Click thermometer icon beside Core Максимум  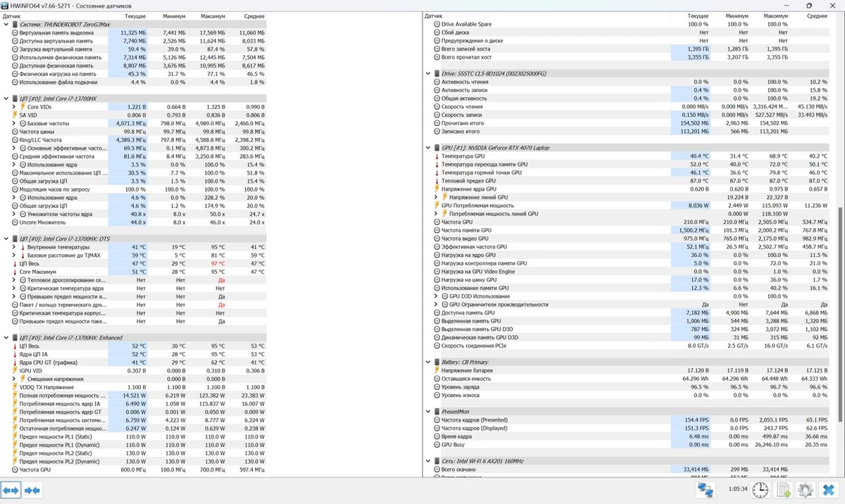[x=15, y=272]
